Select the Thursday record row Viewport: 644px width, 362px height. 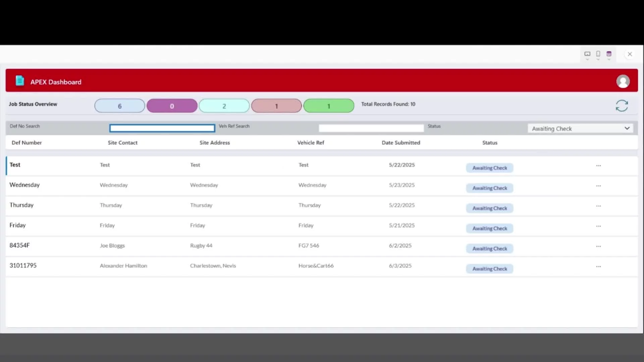21,205
